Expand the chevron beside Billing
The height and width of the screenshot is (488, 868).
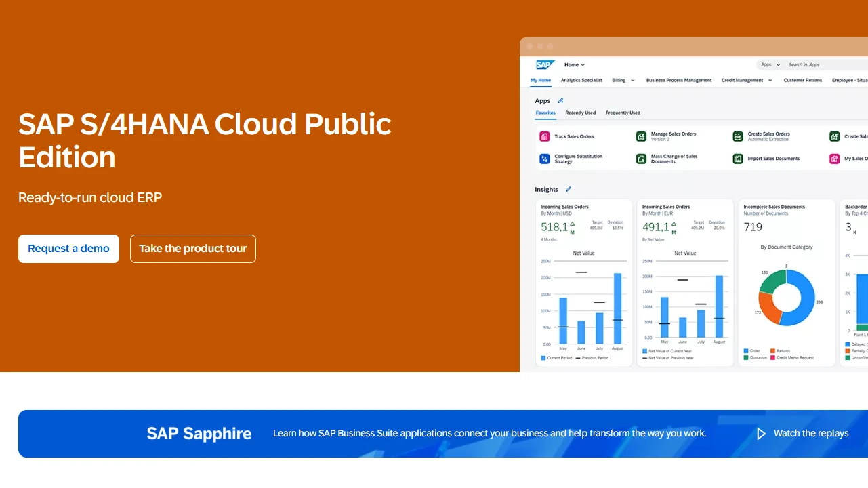(x=633, y=81)
